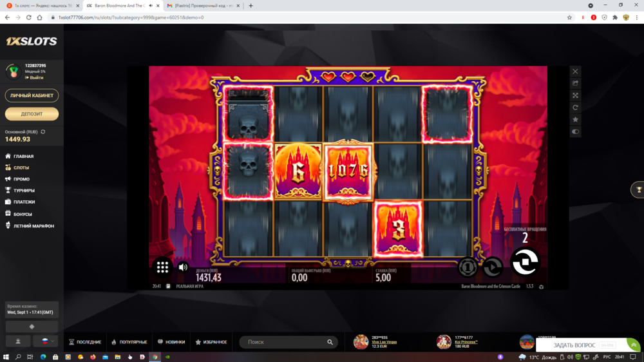The image size is (644, 362).
Task: Open the Viva Las Vegas winner link
Action: tap(384, 342)
